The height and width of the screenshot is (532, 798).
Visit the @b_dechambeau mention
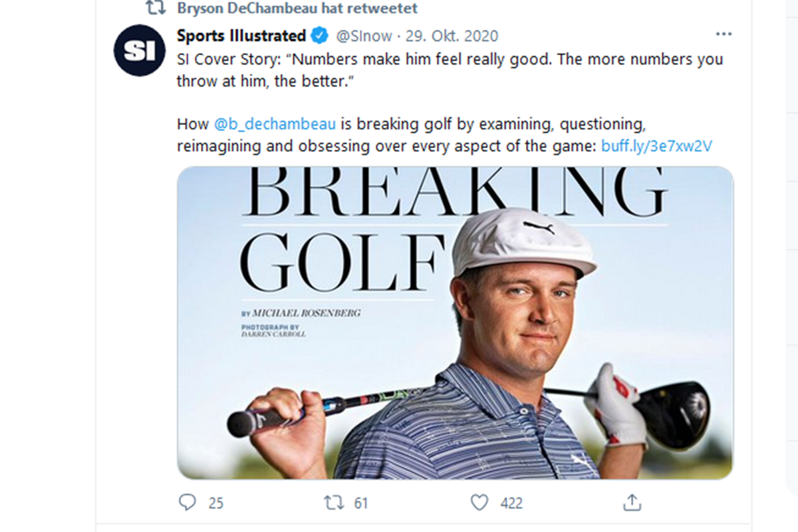275,124
